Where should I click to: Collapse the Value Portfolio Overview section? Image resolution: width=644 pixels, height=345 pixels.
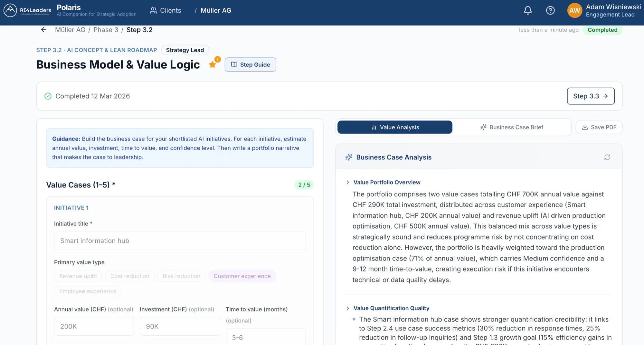[348, 182]
